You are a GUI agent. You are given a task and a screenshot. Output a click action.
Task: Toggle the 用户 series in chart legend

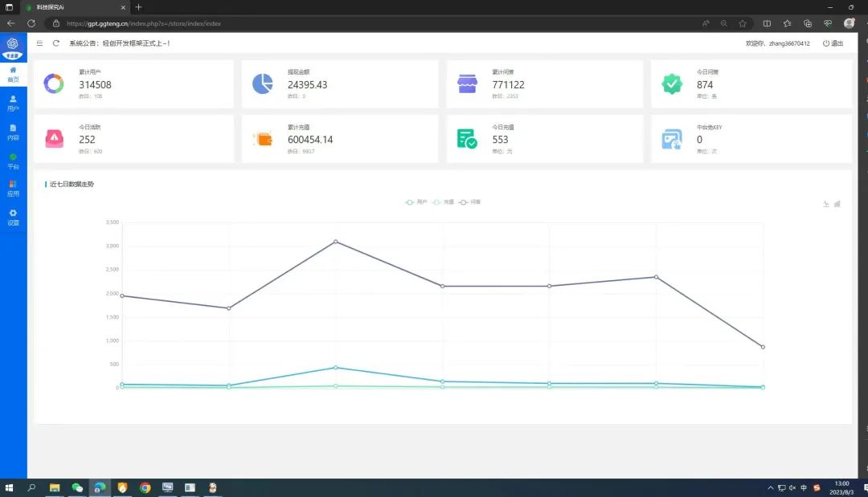[416, 202]
